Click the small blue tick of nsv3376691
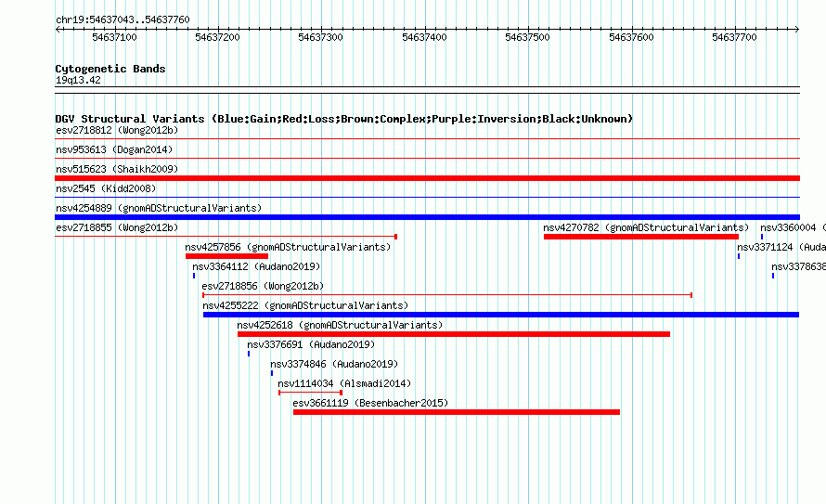 tap(249, 354)
